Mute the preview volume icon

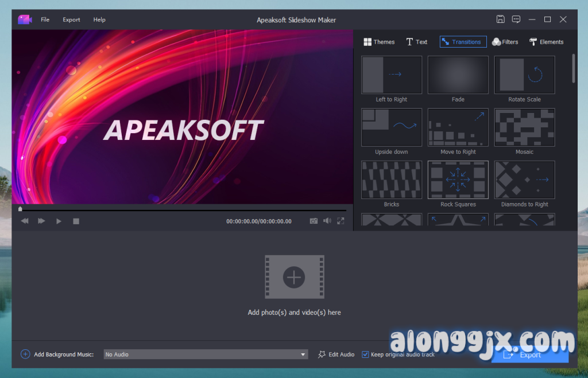327,221
